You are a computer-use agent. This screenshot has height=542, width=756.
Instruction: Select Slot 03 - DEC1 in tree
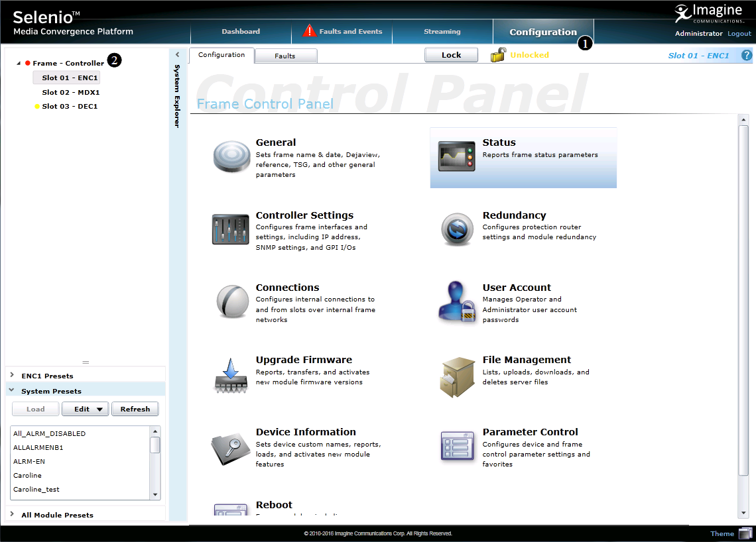[x=70, y=106]
